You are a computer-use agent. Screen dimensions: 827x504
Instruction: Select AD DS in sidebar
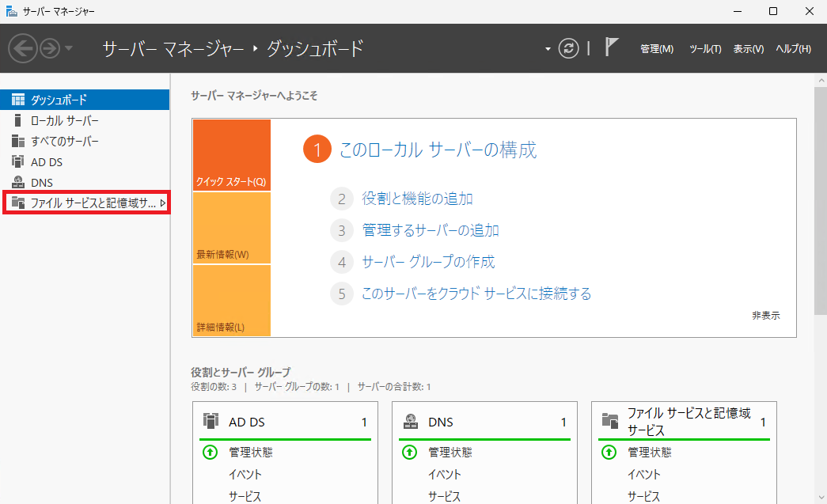(x=85, y=162)
